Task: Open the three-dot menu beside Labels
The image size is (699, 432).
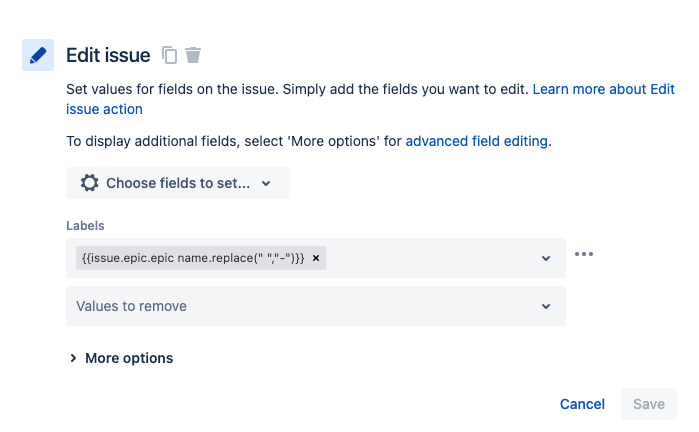Action: click(x=584, y=254)
